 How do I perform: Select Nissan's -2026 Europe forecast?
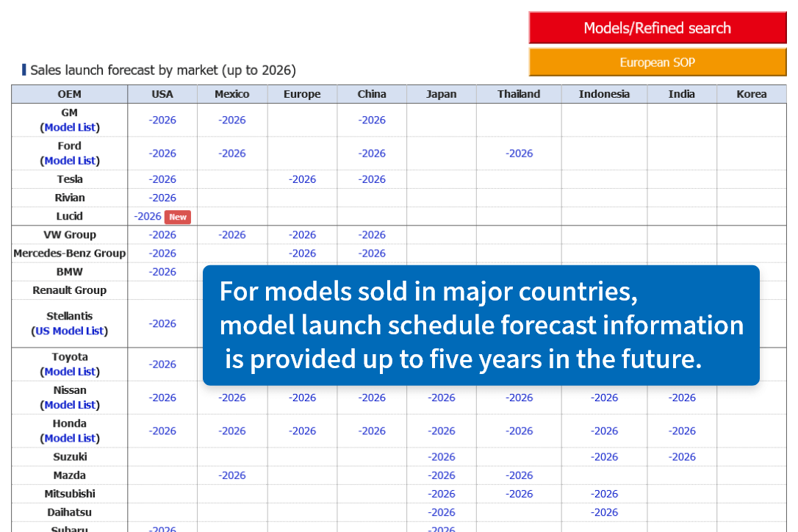pos(302,398)
